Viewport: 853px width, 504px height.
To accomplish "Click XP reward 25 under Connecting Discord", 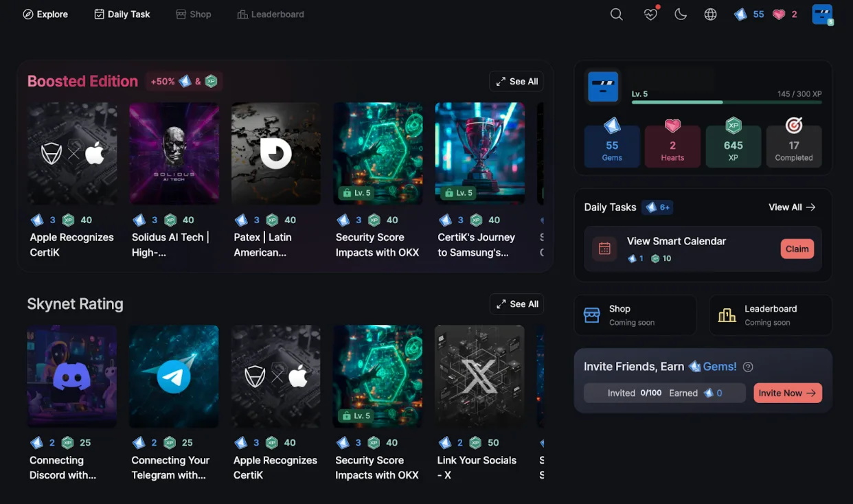I will tap(77, 443).
